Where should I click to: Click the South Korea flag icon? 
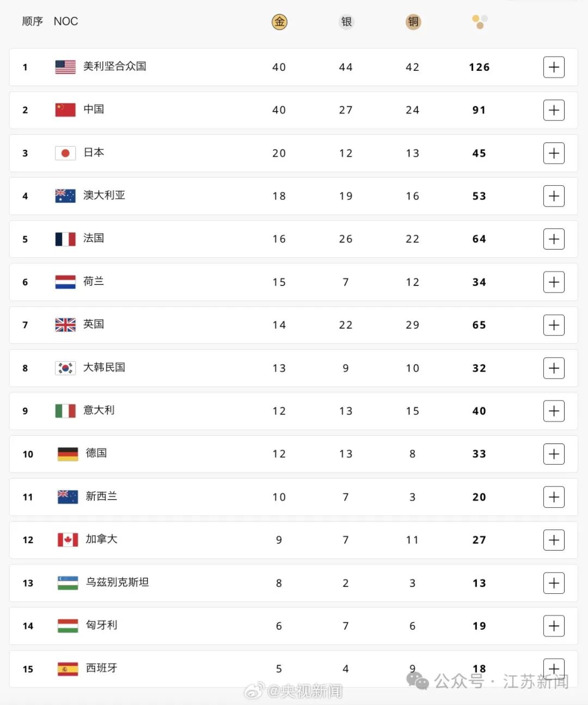pos(65,368)
